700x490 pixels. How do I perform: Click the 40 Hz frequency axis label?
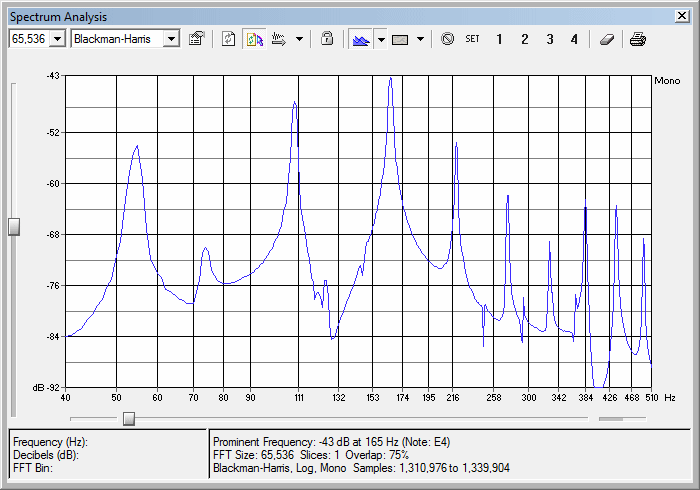point(66,398)
